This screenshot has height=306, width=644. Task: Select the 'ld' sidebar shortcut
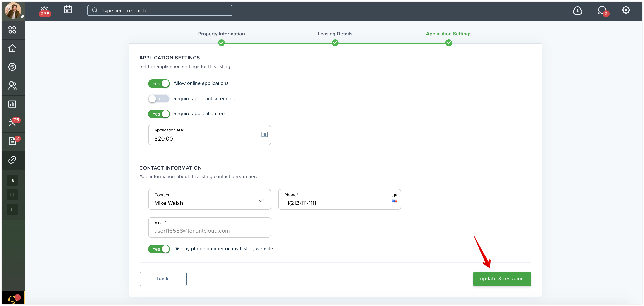pos(12,195)
